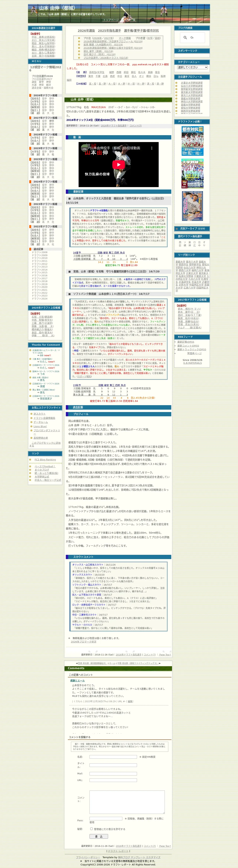Open the トップページ header link
Viewport: 238px width, 868px height.
[x=111, y=20]
